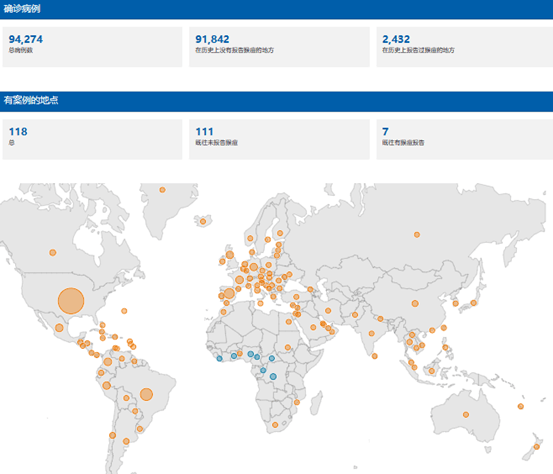The image size is (553, 474).
Task: Click the Canada case marker
Action: 53,253
